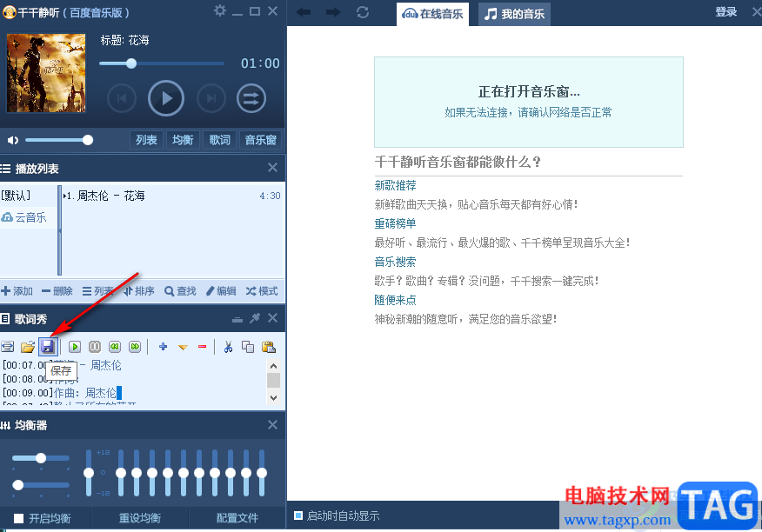Select the [默认] playlist
The height and width of the screenshot is (532, 762).
(x=16, y=196)
